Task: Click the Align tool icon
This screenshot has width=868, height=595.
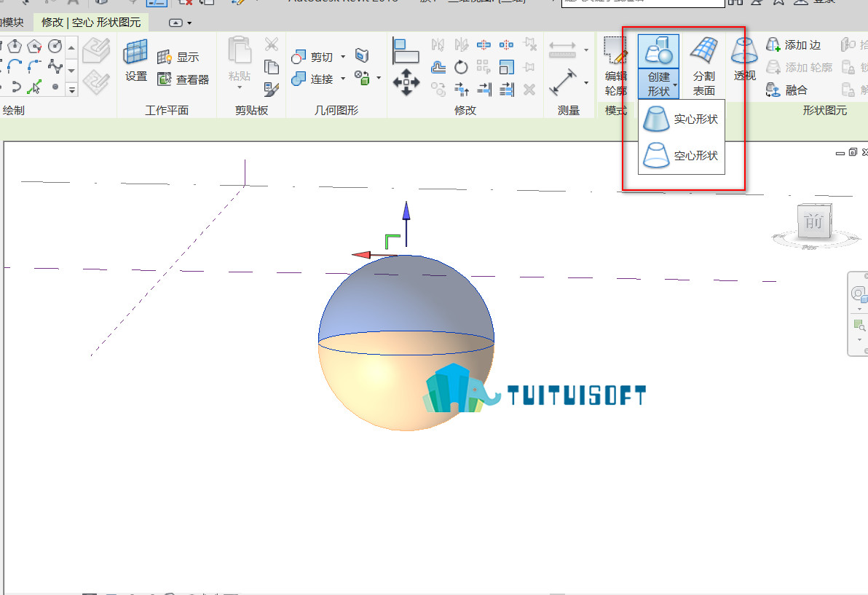Action: point(406,50)
